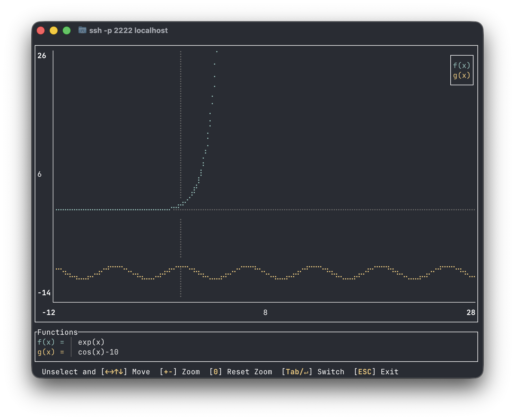515x420 pixels.
Task: Close the terminal window with the red button
Action: [41, 30]
